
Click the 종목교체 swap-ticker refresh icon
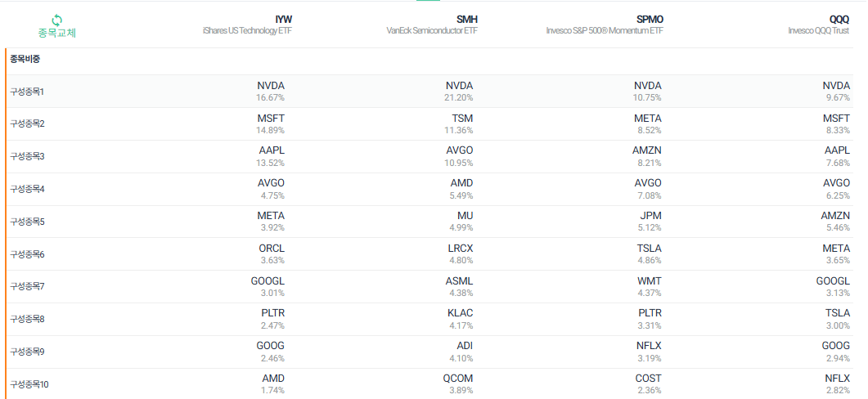tap(57, 20)
